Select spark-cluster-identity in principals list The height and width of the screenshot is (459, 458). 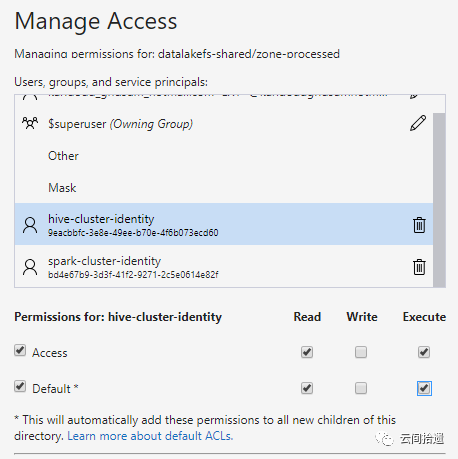coord(224,266)
